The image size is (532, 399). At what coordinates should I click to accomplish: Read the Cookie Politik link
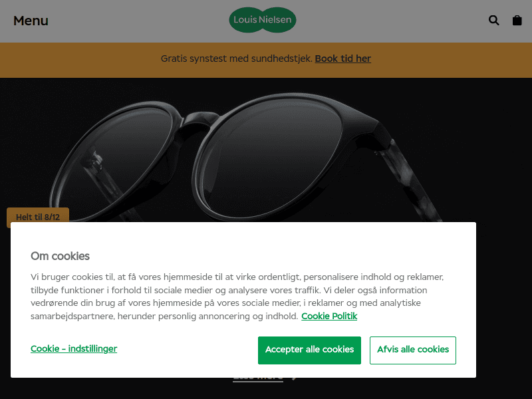pyautogui.click(x=329, y=317)
